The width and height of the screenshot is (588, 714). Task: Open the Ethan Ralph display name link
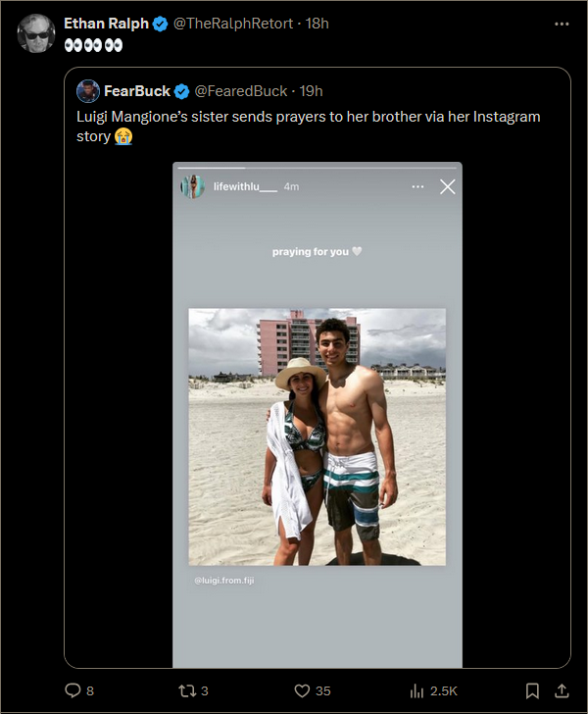[106, 24]
